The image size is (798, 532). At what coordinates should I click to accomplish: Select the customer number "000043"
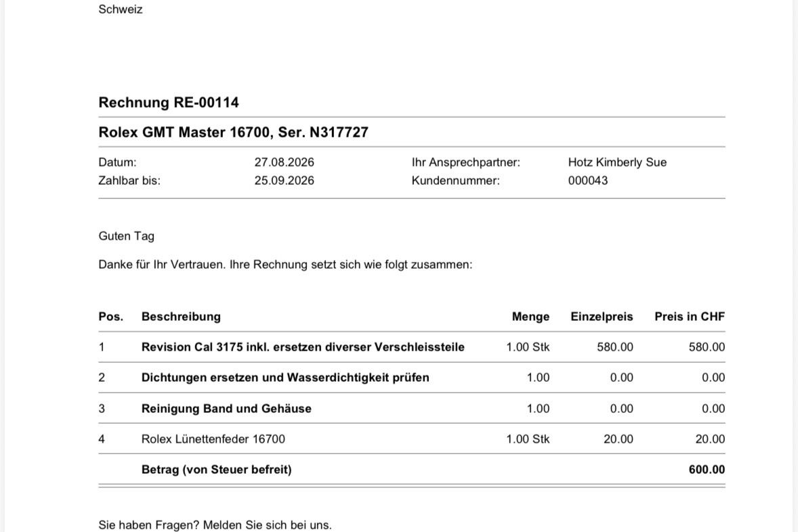(588, 181)
